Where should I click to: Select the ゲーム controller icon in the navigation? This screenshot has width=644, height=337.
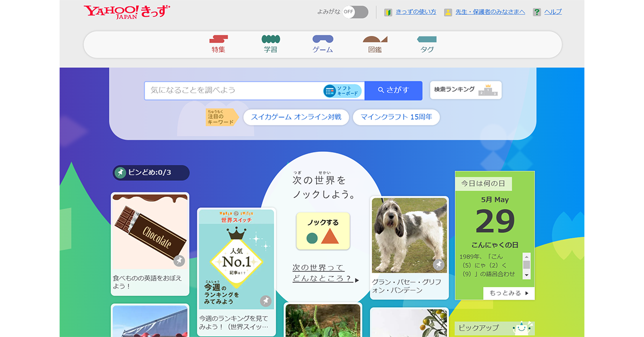(322, 39)
